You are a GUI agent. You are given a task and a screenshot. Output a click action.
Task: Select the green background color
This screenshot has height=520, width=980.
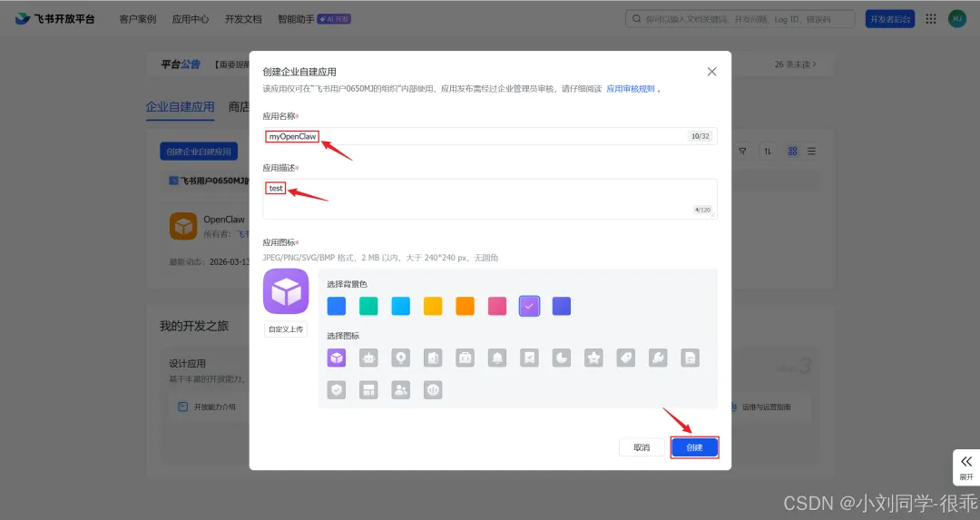click(368, 306)
